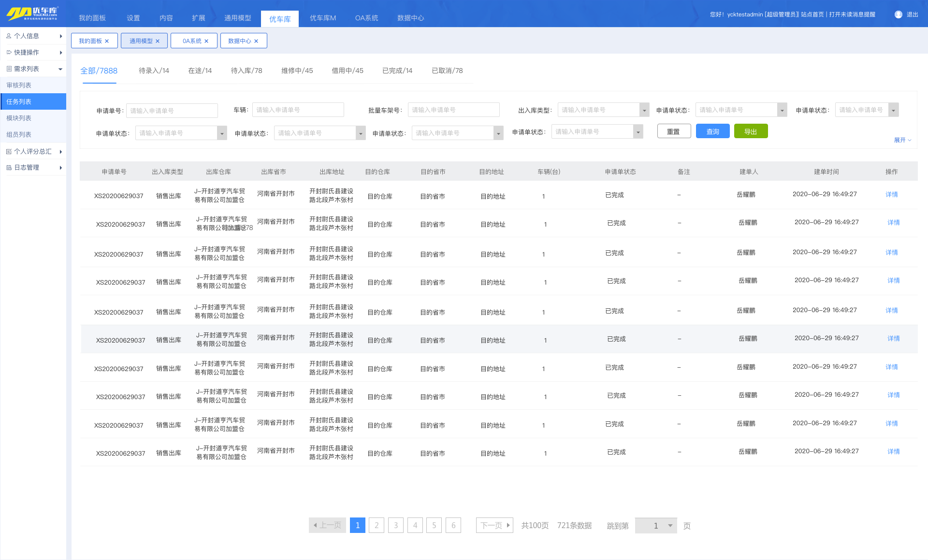Screen dimensions: 928x560
Task: Click the 重置 button
Action: coord(673,131)
